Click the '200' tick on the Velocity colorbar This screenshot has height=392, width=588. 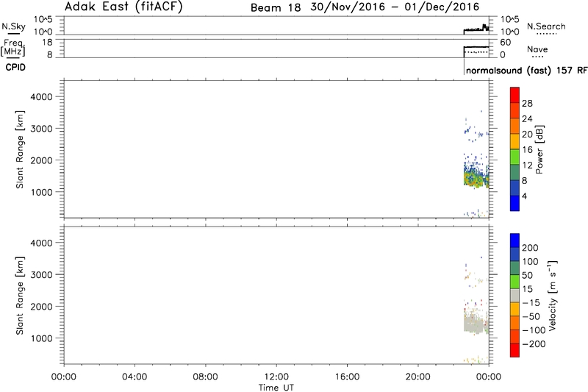[x=530, y=248]
